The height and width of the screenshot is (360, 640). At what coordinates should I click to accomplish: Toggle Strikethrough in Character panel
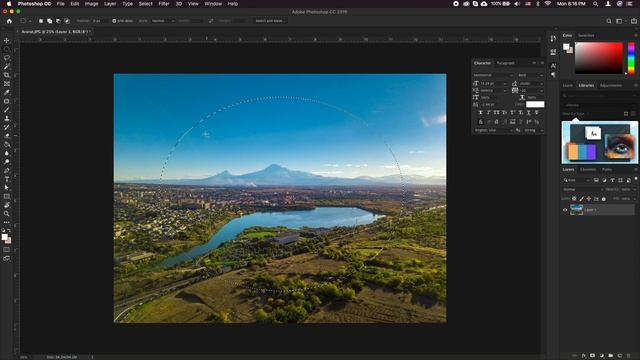536,113
